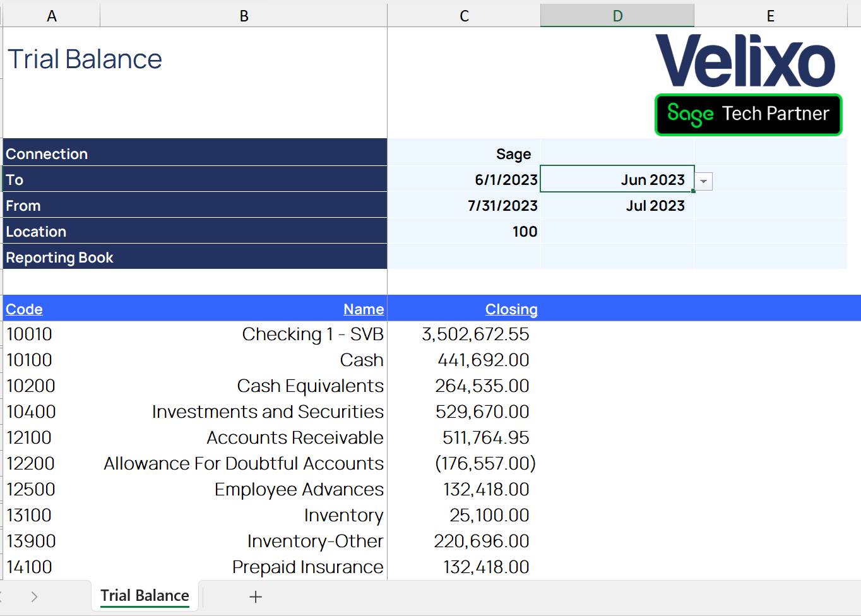
Task: Select column B header
Action: [x=244, y=16]
